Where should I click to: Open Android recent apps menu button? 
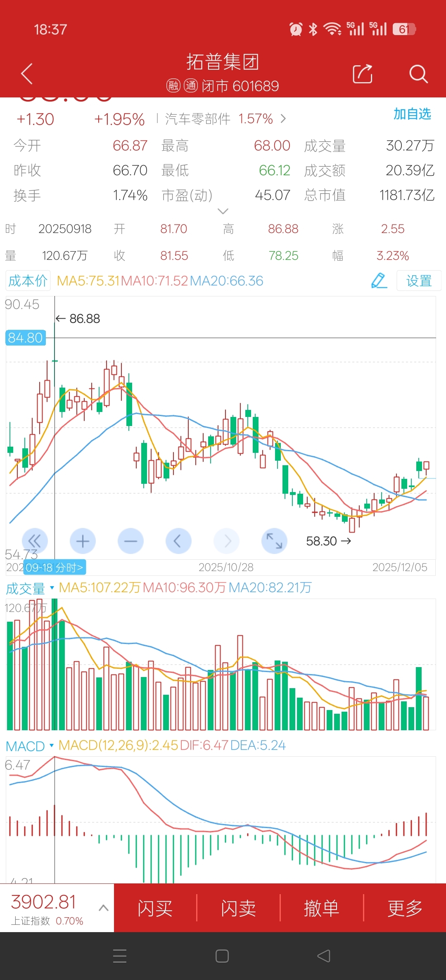(120, 956)
